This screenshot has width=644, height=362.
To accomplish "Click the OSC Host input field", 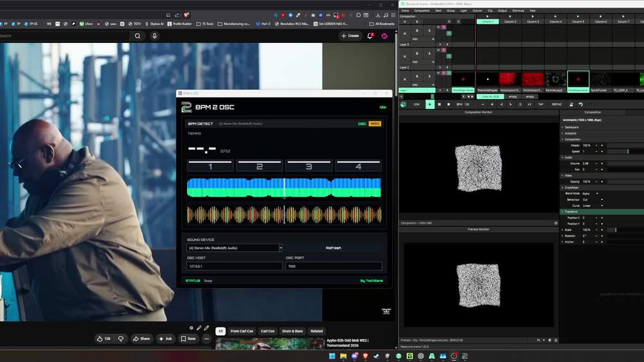I will click(x=235, y=266).
